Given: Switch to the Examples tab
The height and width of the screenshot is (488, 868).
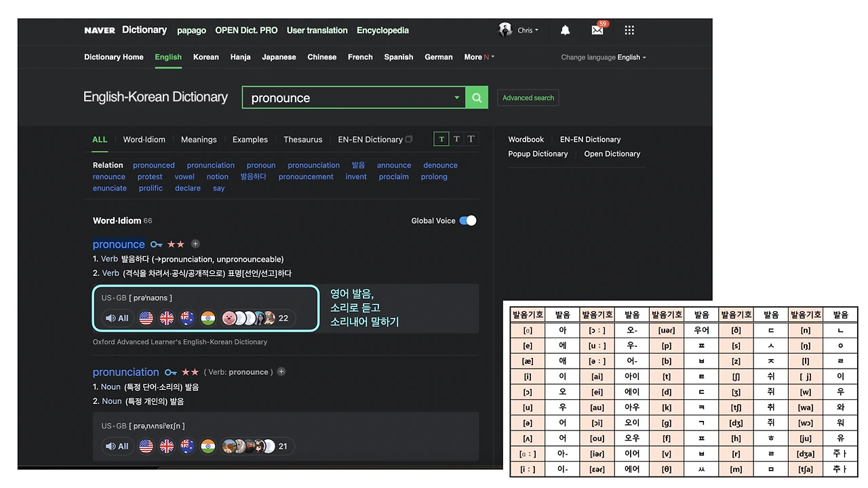Looking at the screenshot, I should click(250, 140).
